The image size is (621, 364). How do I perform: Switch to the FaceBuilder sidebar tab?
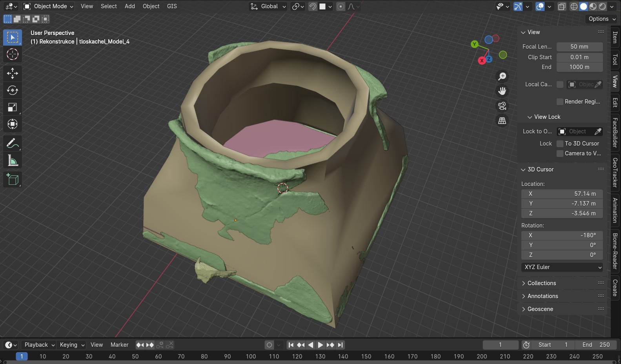click(615, 132)
